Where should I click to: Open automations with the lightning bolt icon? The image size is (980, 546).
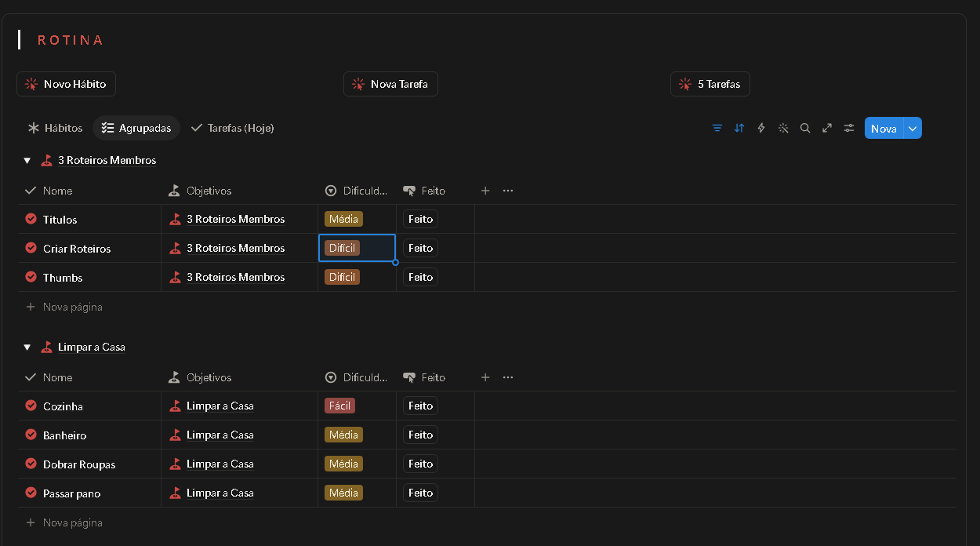coord(761,128)
